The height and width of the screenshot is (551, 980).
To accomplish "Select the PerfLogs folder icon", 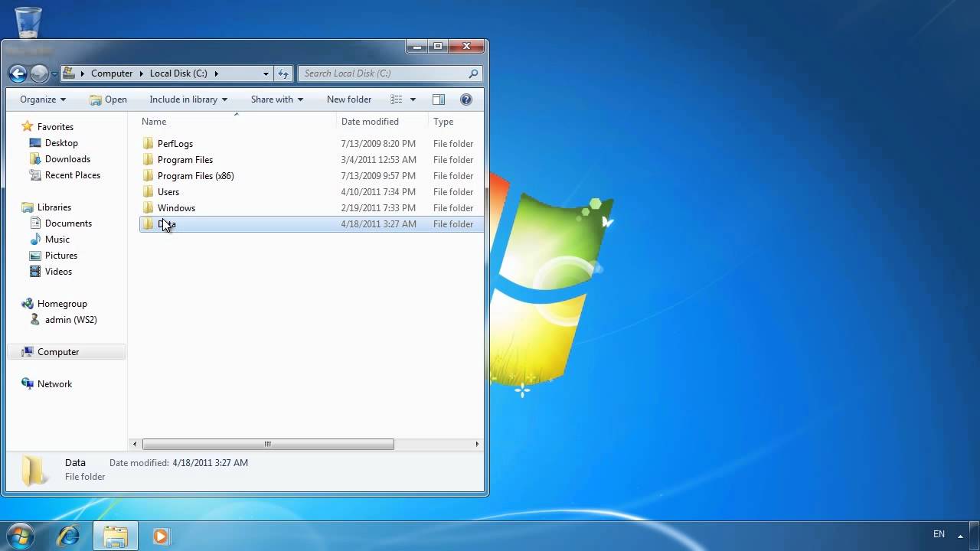I will 149,144.
